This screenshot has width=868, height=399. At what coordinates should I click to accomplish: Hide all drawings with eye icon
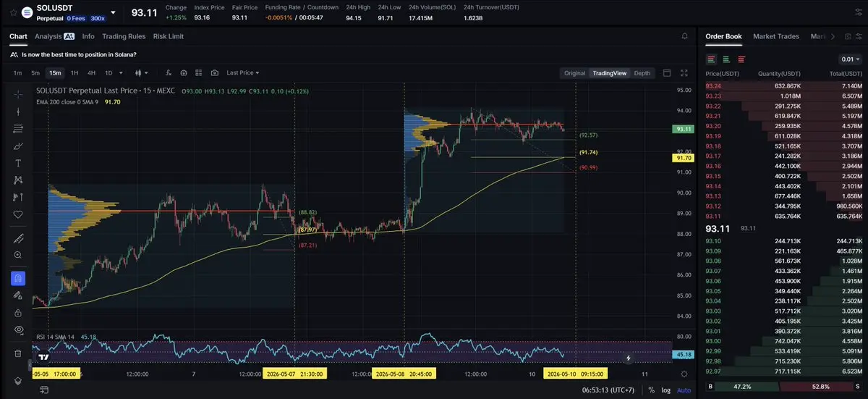point(18,329)
